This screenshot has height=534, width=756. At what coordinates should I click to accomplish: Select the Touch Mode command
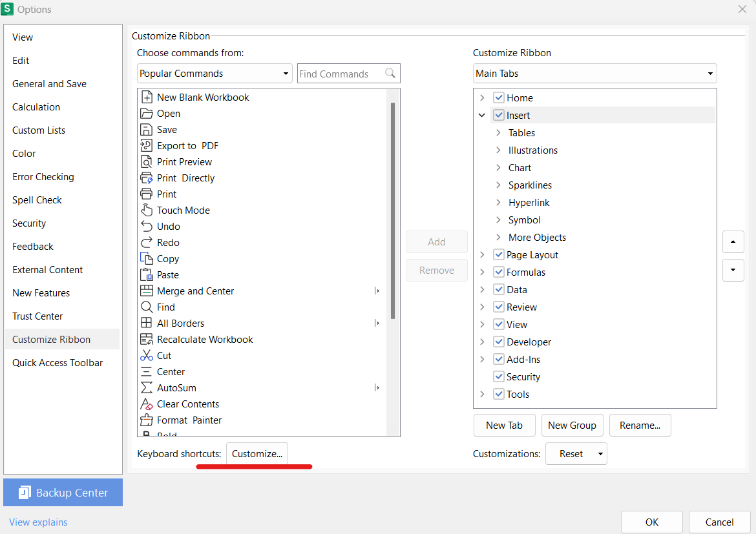[183, 210]
